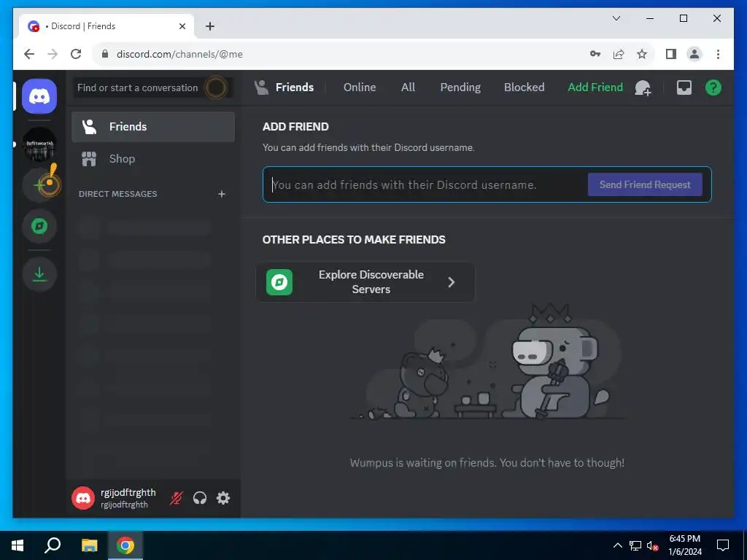Select the Online tab
Image resolution: width=747 pixels, height=560 pixels.
360,87
